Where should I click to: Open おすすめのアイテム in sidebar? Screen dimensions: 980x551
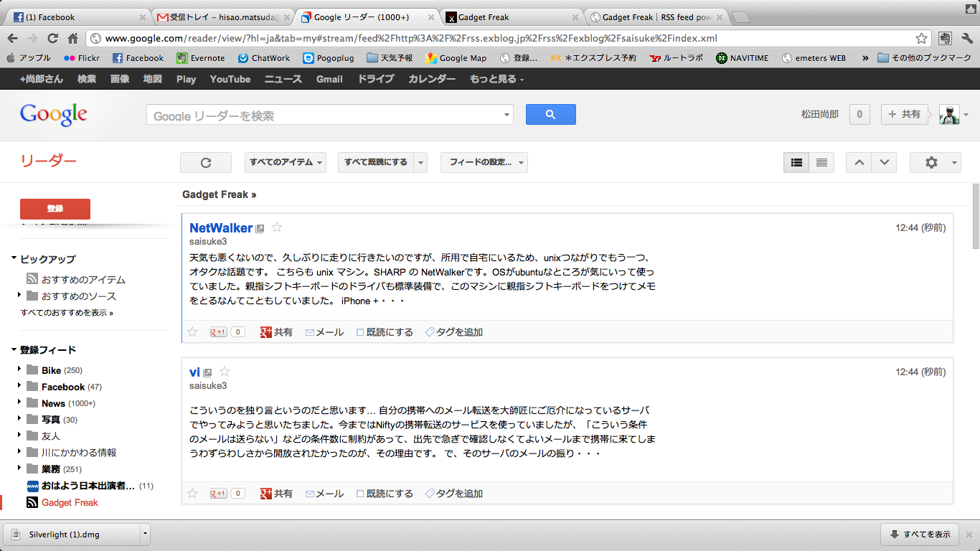(x=83, y=279)
